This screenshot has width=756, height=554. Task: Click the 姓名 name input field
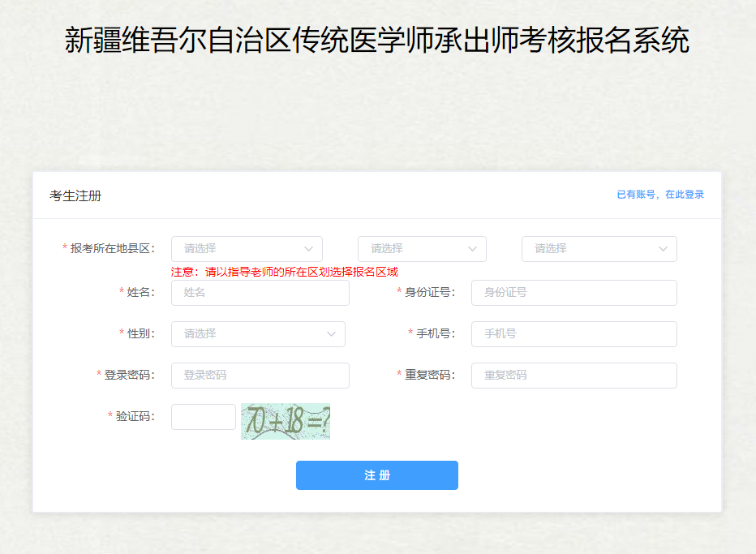[260, 293]
